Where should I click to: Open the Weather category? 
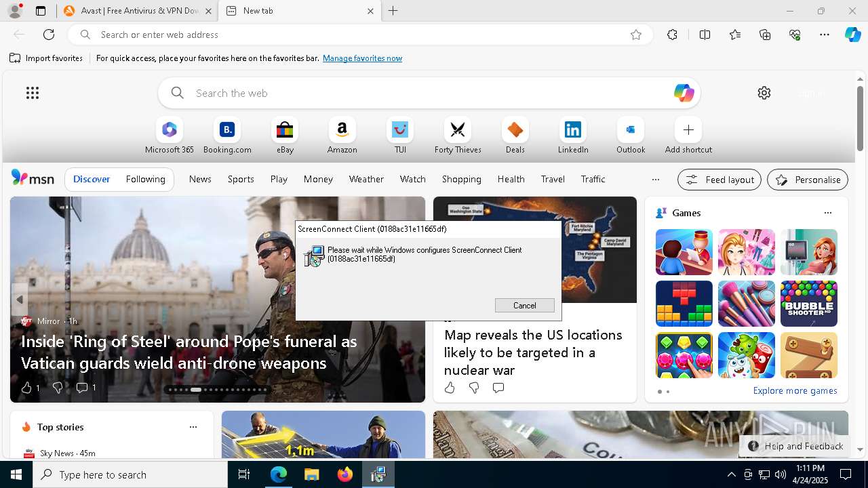(366, 179)
